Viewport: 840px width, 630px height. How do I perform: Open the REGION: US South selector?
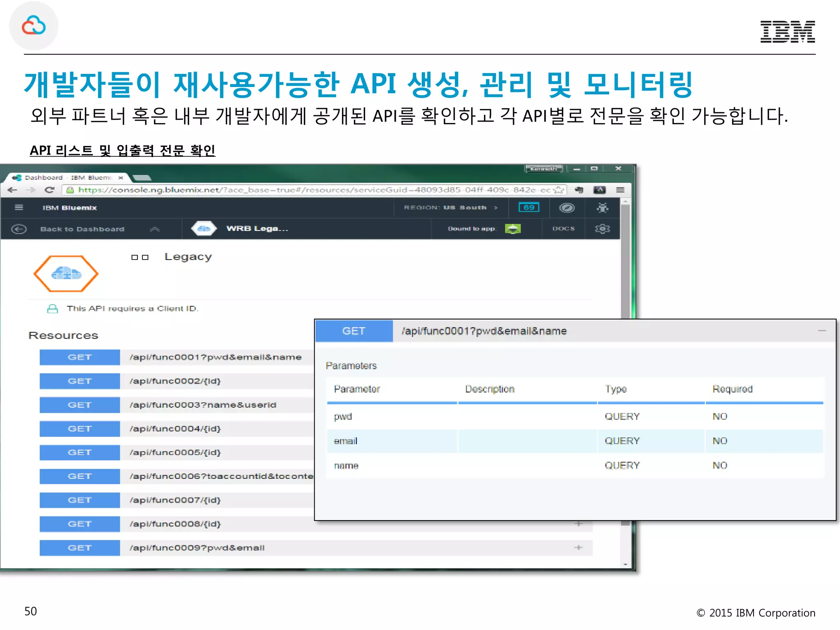click(x=450, y=208)
